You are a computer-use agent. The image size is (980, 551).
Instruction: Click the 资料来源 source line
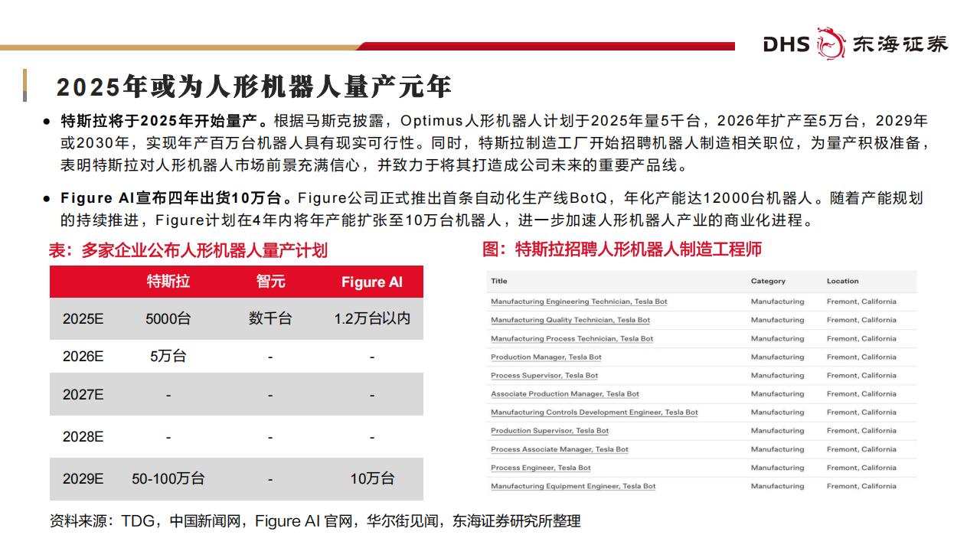[x=315, y=521]
